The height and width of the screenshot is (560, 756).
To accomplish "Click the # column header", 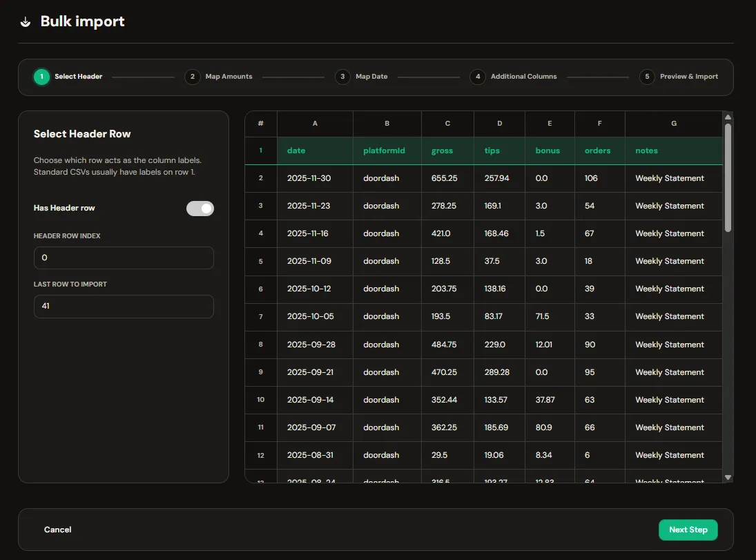I will point(261,124).
